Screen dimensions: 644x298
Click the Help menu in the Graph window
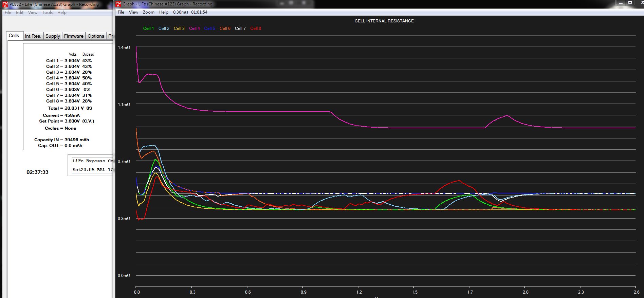click(x=164, y=12)
